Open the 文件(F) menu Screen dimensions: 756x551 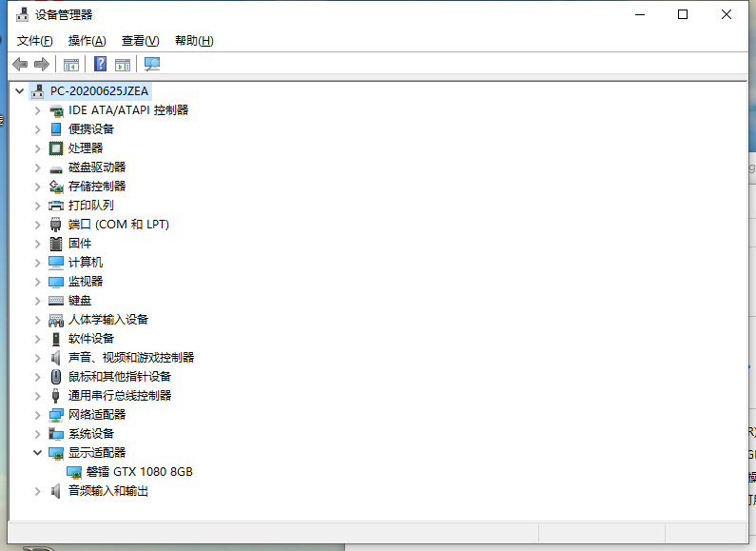(x=35, y=41)
